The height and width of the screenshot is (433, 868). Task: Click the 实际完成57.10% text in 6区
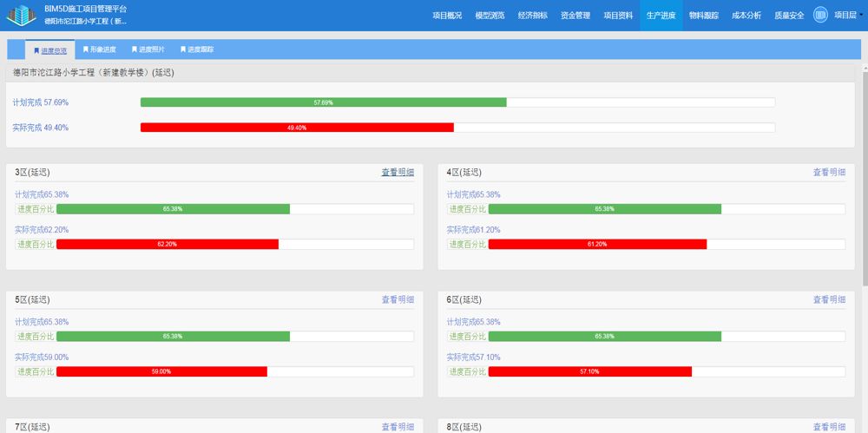pyautogui.click(x=474, y=358)
